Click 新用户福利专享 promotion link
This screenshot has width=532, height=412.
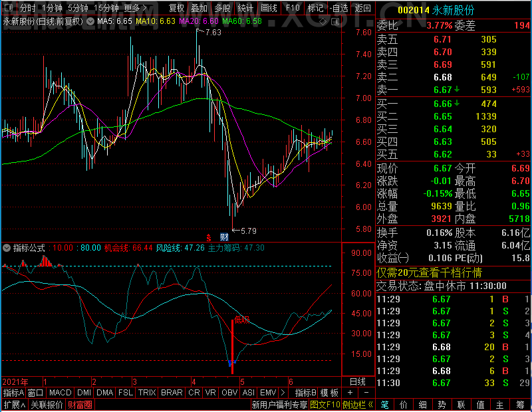[x=279, y=405]
